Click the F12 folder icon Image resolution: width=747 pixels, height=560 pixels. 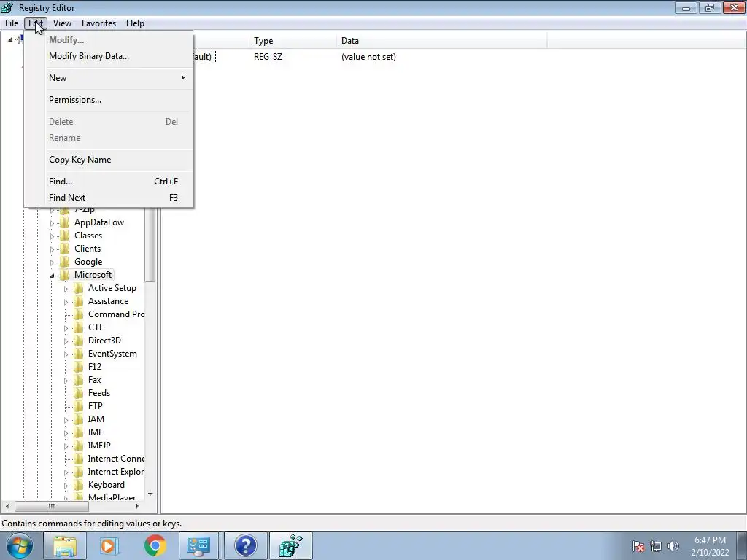78,367
